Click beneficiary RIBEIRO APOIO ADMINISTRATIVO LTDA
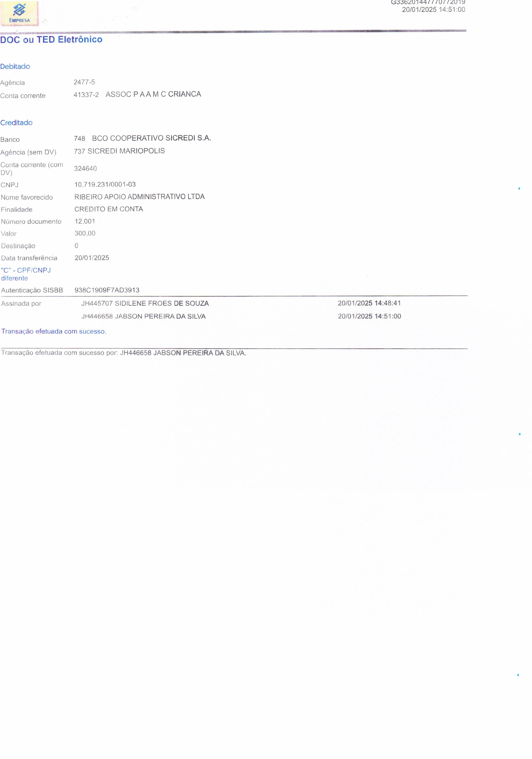 (139, 197)
